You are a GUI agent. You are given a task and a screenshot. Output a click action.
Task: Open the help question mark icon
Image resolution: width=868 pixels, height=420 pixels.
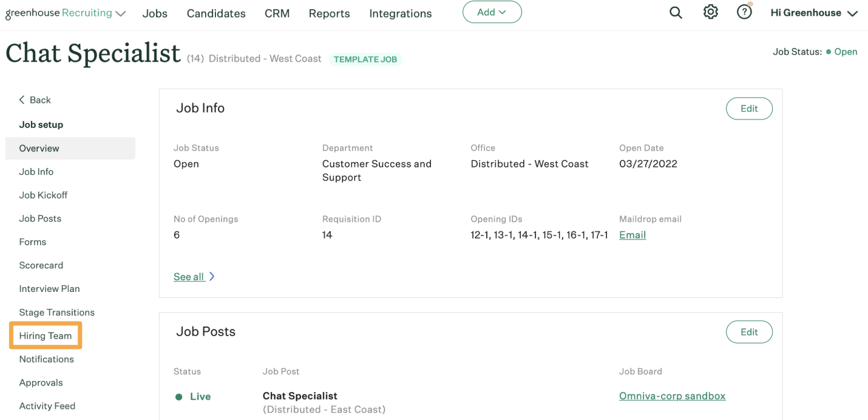[744, 12]
